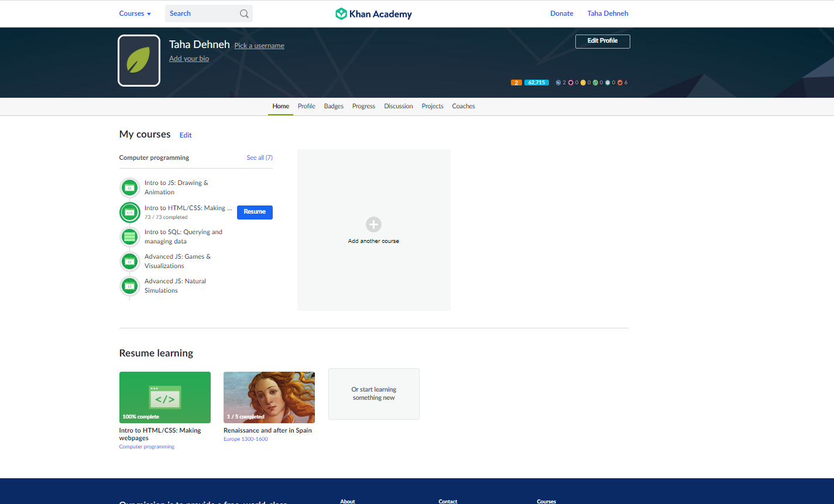Click Intro to HTML/CSS: Making webpages title
Image resolution: width=834 pixels, height=504 pixels.
coord(160,434)
